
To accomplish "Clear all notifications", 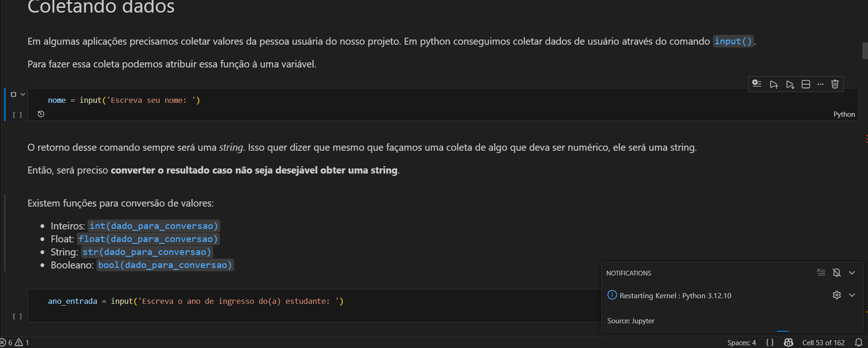I will 821,273.
